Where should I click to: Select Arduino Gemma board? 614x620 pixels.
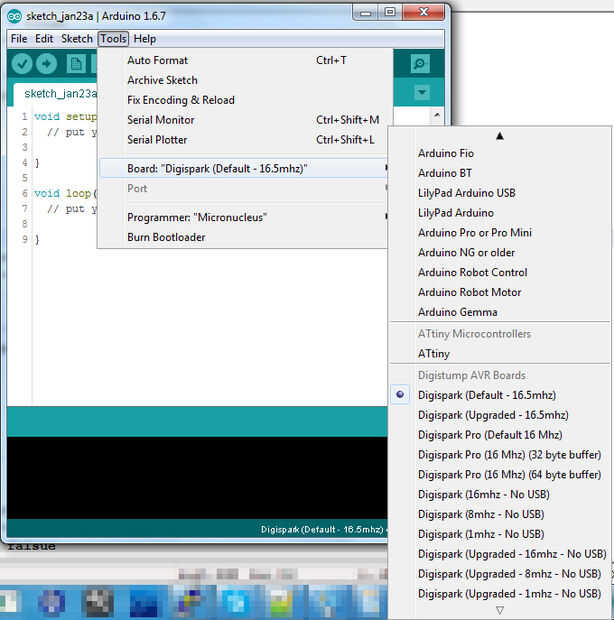[500, 312]
